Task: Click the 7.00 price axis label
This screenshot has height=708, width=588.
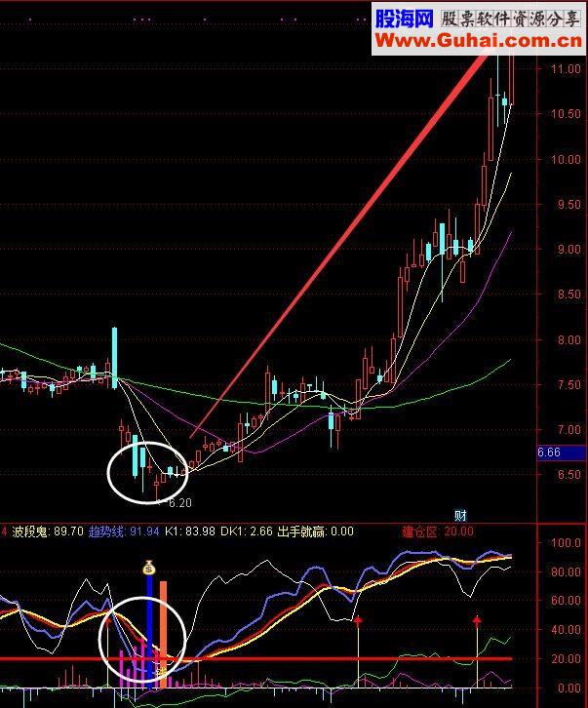Action: [x=568, y=430]
